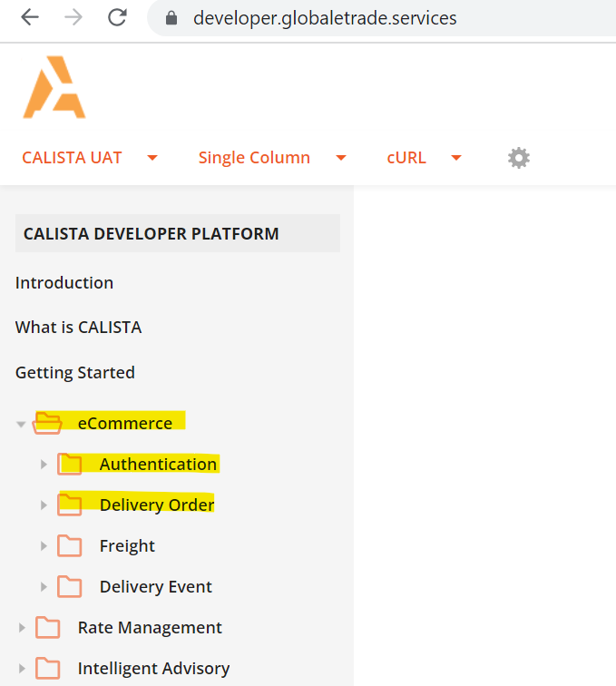This screenshot has height=686, width=616.
Task: Click the browser address bar URL
Action: (325, 18)
